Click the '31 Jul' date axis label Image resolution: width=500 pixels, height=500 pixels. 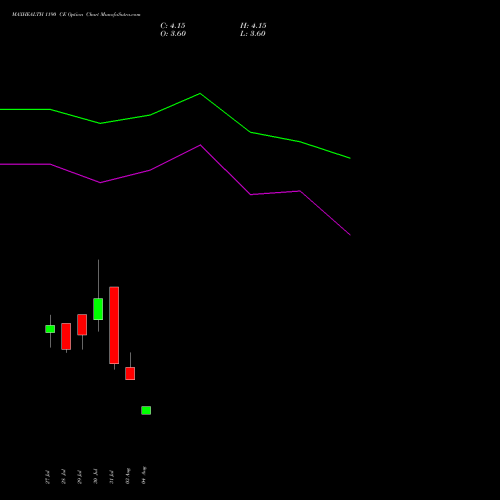(x=111, y=477)
